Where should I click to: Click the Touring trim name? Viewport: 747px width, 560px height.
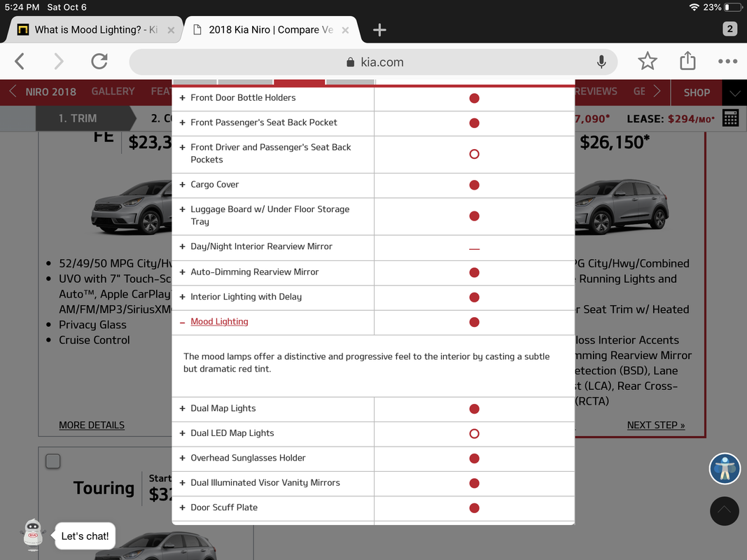104,488
